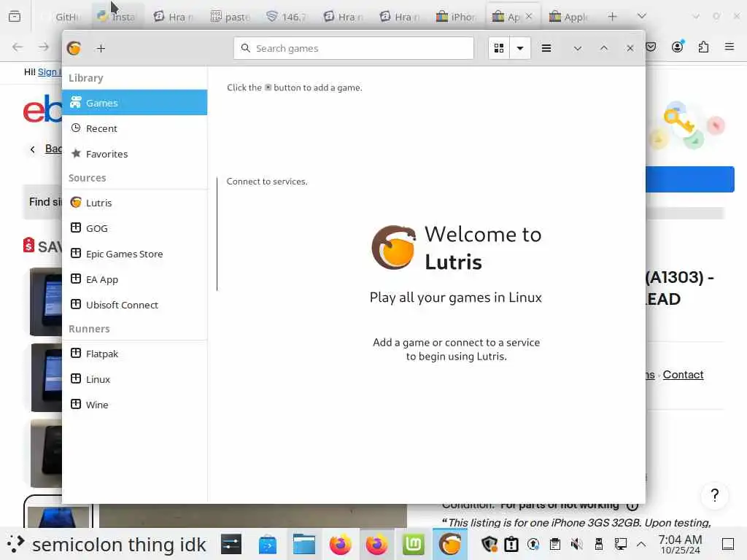The image size is (747, 560).
Task: Go back in the browser
Action: click(x=18, y=47)
